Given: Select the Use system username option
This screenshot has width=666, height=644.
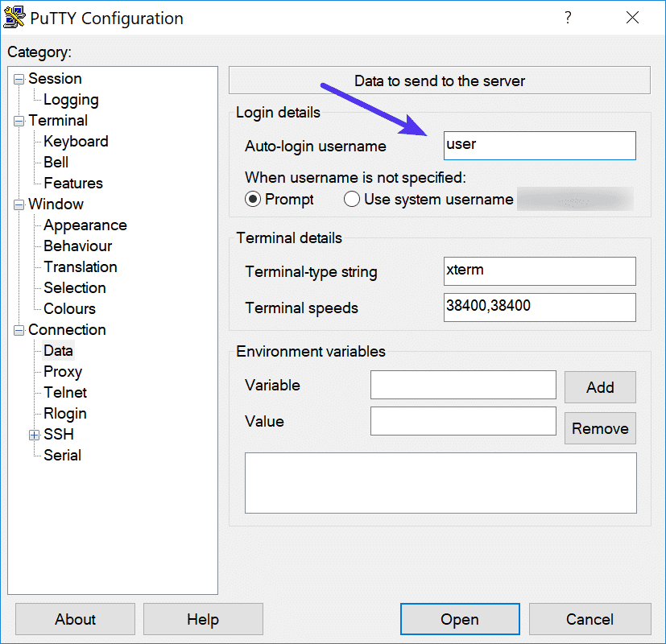Looking at the screenshot, I should point(352,199).
